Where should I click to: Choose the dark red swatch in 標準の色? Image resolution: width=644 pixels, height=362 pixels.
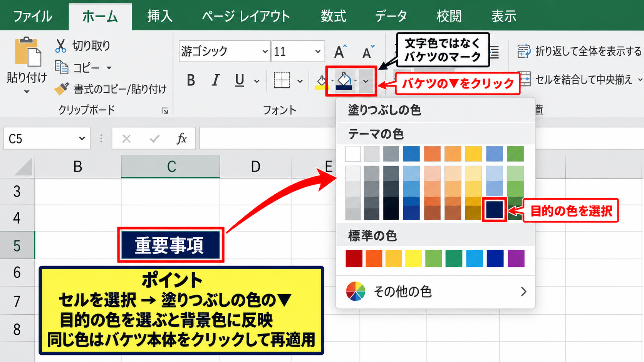pyautogui.click(x=354, y=259)
